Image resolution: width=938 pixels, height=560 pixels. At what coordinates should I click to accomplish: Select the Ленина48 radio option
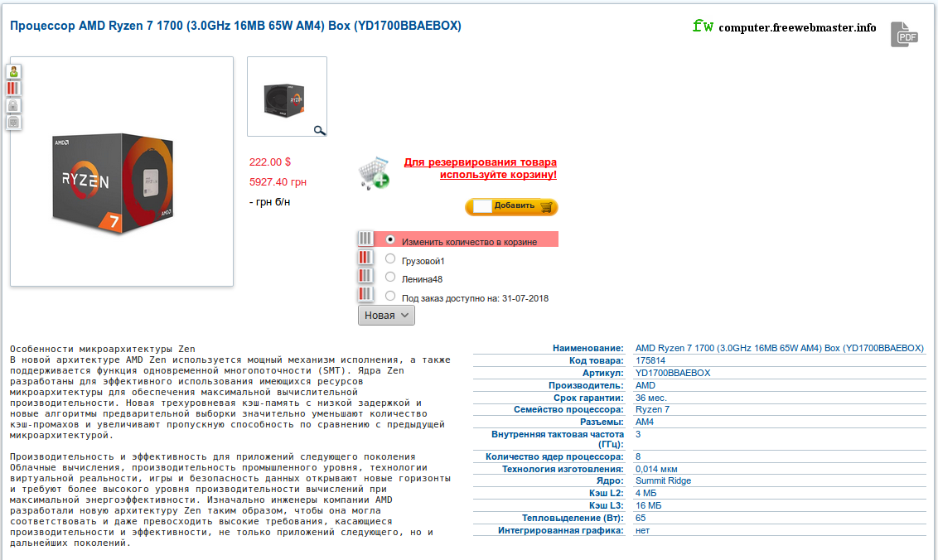coord(390,277)
